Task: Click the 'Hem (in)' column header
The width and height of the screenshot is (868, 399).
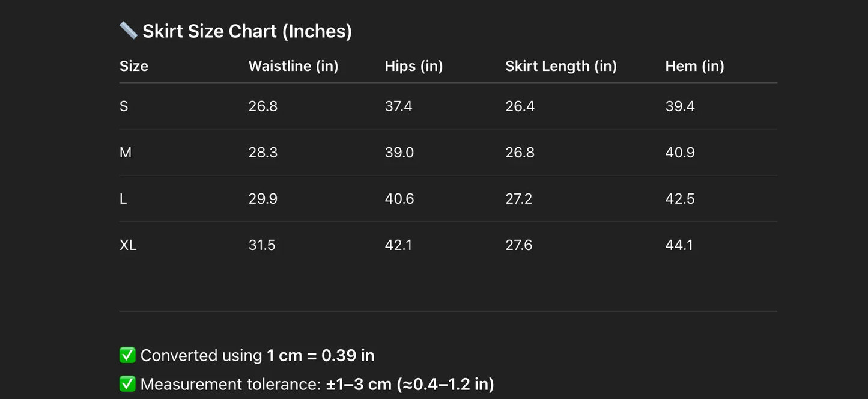Action: click(x=694, y=66)
